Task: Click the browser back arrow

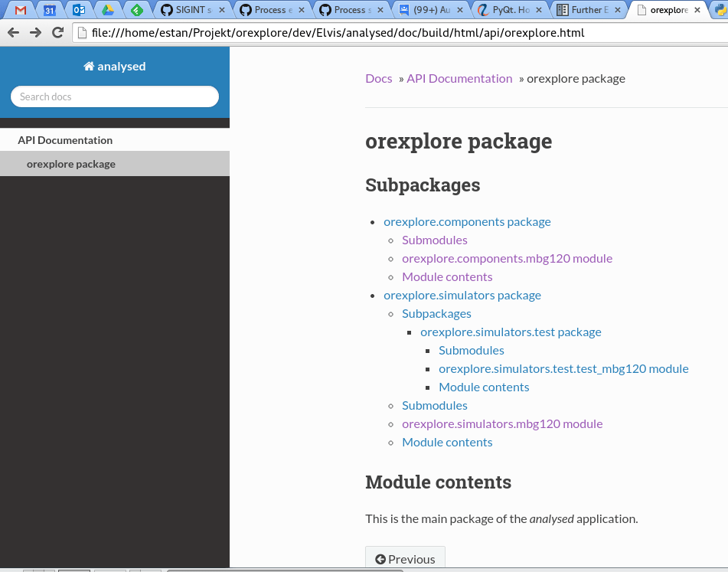Action: click(14, 32)
